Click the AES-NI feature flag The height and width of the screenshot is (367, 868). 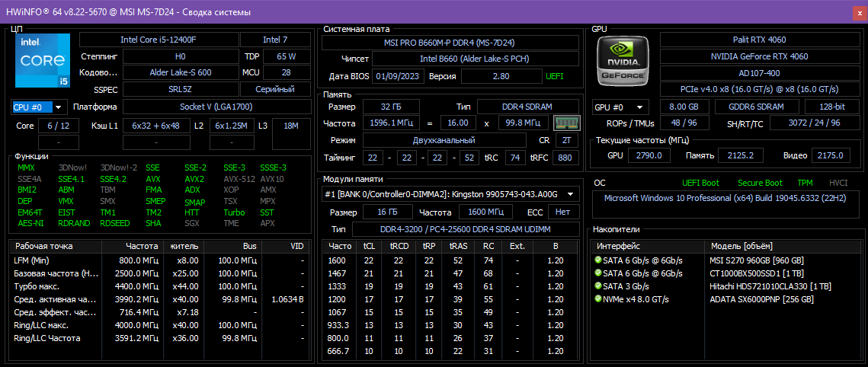30,223
